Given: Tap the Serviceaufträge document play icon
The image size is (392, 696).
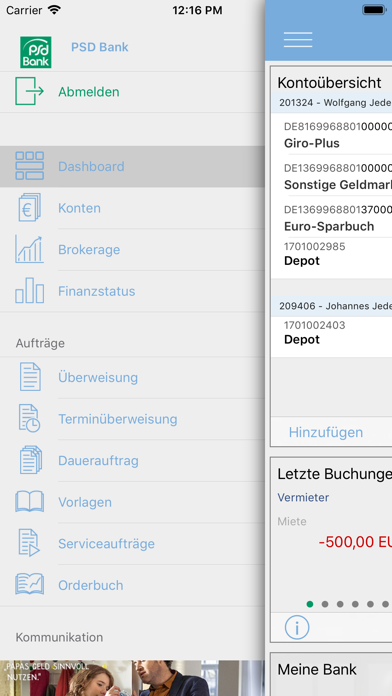Looking at the screenshot, I should point(29,543).
